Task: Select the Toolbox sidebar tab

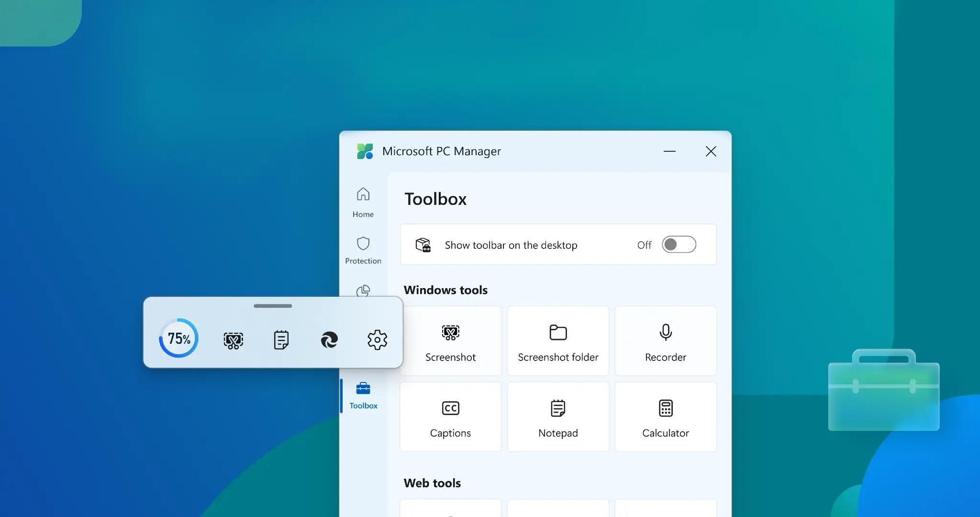Action: pos(363,395)
